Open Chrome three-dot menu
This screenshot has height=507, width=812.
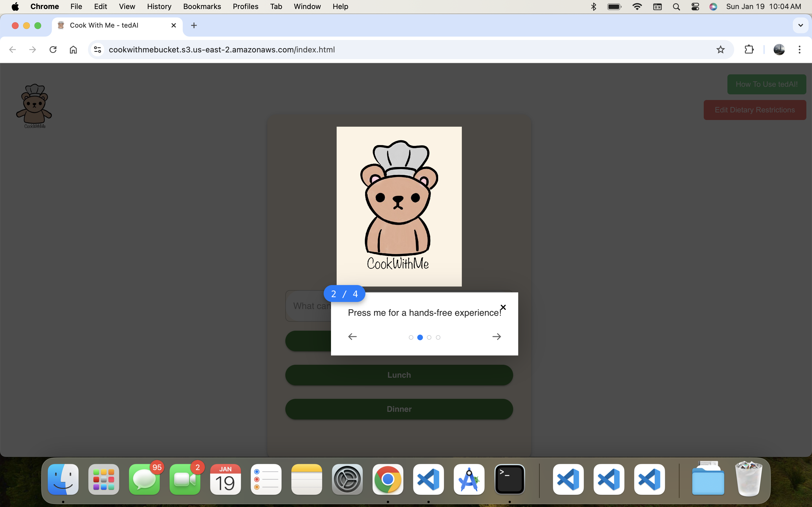(799, 50)
